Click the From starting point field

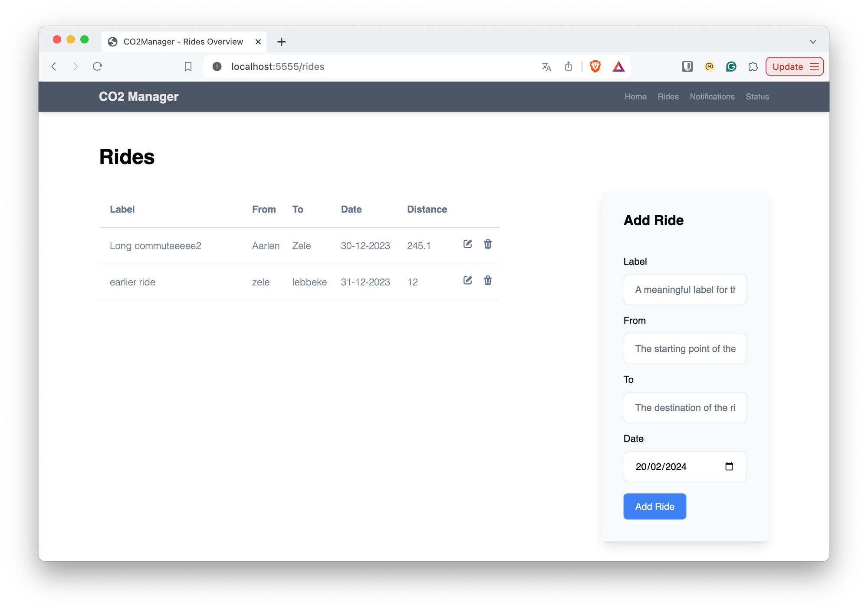pyautogui.click(x=685, y=348)
